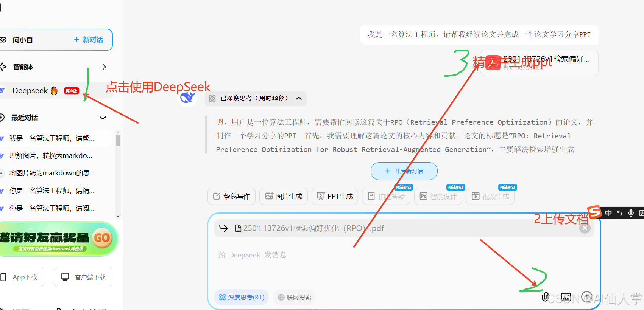Viewport: 644px width, 310px height.
Task: Click the recent conversations scrollbar thumb
Action: 118,141
